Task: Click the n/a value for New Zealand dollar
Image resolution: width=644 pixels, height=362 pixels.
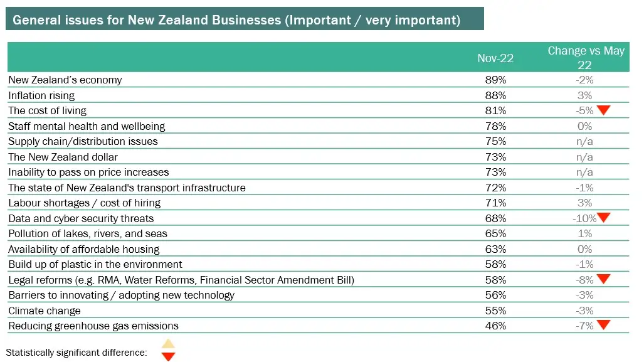Action: click(584, 157)
